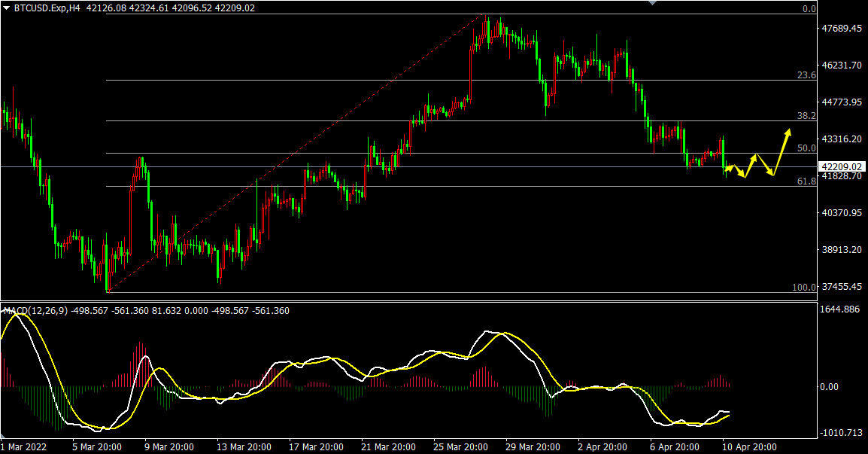Image resolution: width=868 pixels, height=454 pixels.
Task: Click the 37455.45 price on the scale
Action: coord(842,287)
